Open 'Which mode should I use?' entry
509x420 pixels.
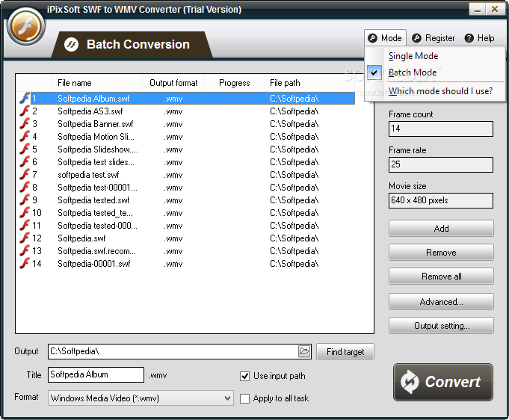coord(435,91)
